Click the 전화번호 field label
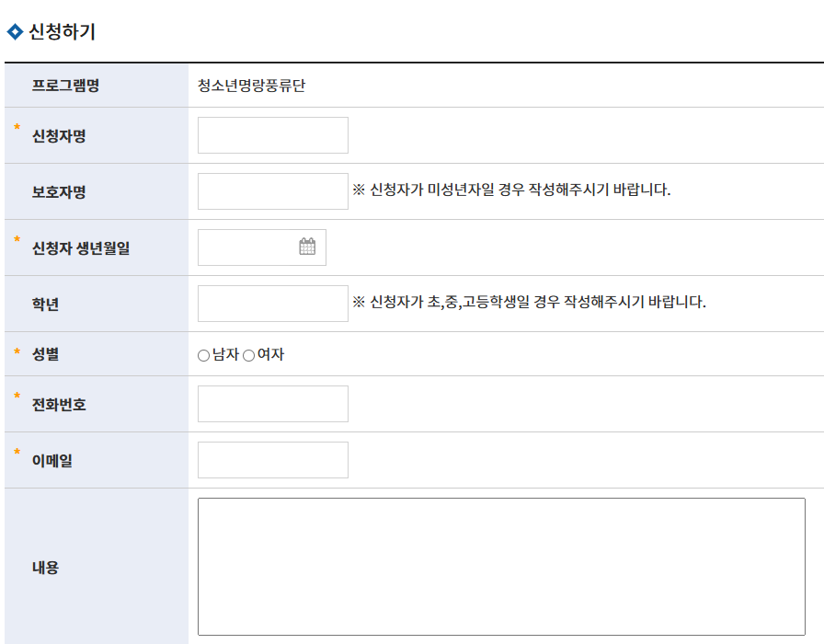824x644 pixels. pyautogui.click(x=59, y=405)
